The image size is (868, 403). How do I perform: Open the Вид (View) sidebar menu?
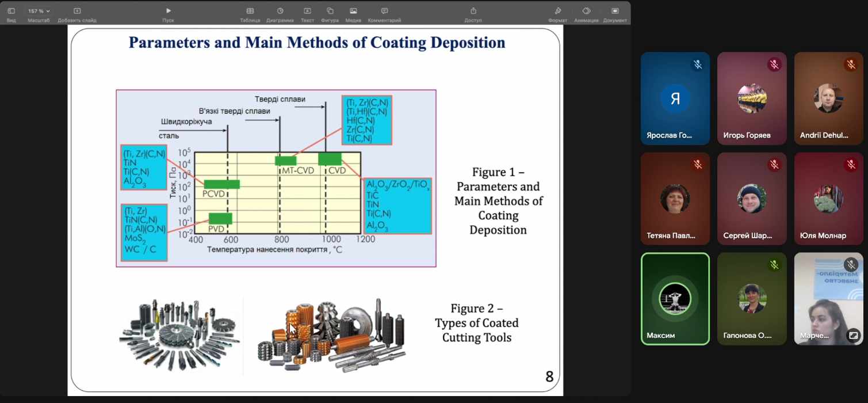[11, 11]
